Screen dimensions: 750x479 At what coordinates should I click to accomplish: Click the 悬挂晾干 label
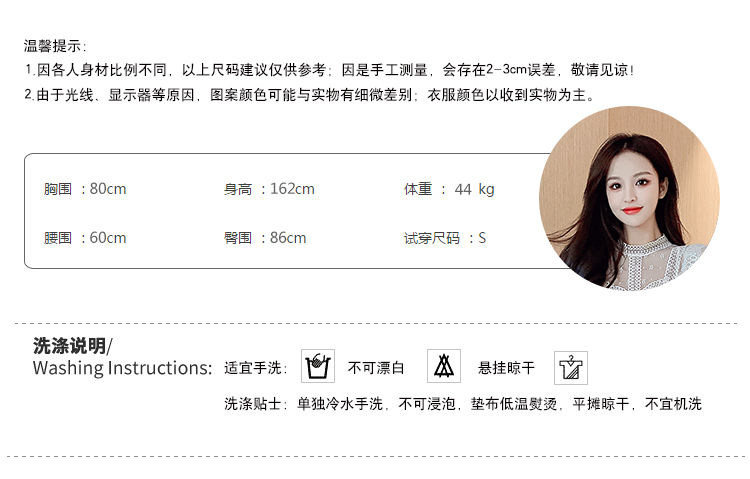pos(506,368)
